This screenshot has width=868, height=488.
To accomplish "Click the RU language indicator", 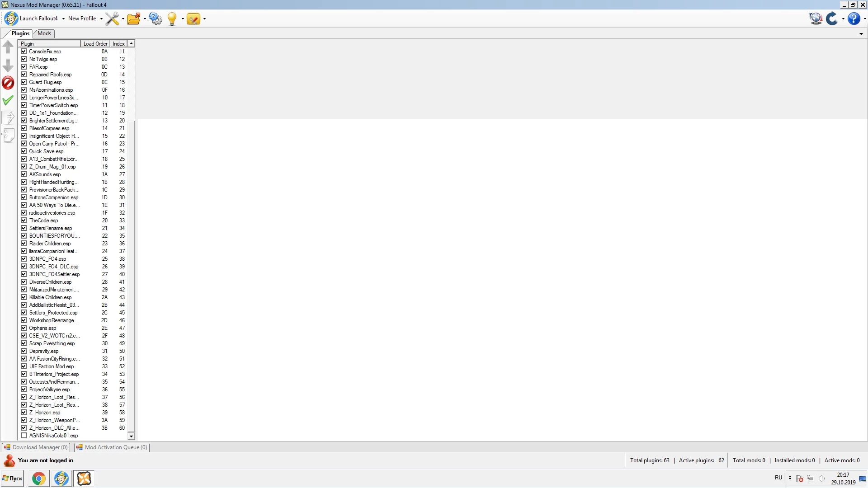I will (778, 478).
